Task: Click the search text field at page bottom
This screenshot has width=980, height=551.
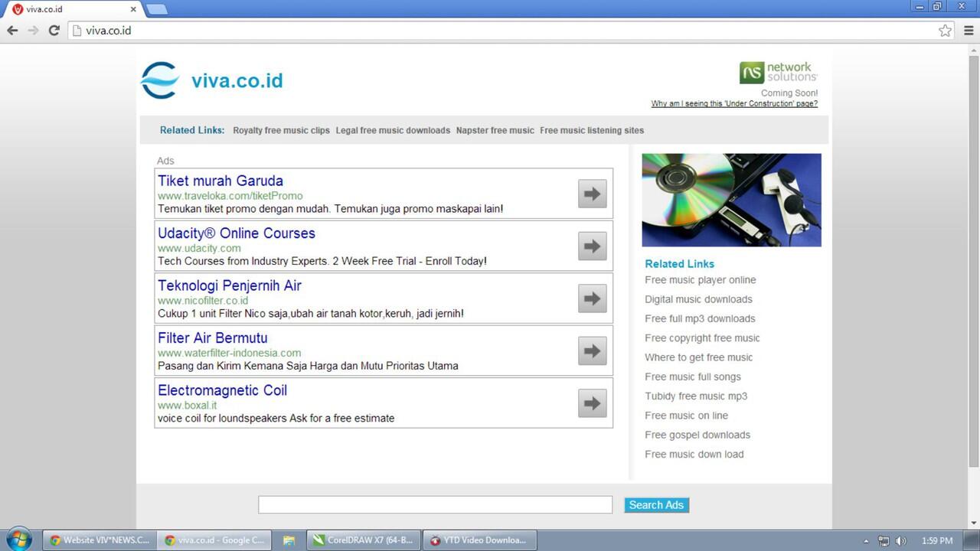Action: tap(435, 504)
